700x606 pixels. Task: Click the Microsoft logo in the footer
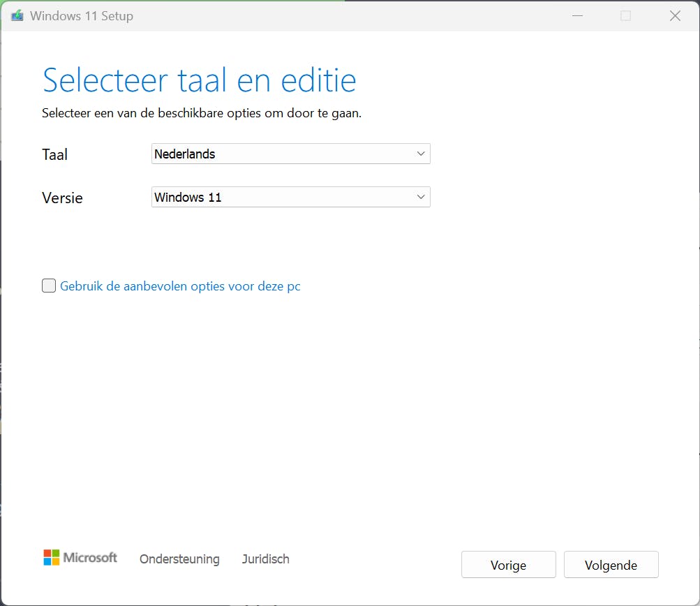(x=80, y=557)
